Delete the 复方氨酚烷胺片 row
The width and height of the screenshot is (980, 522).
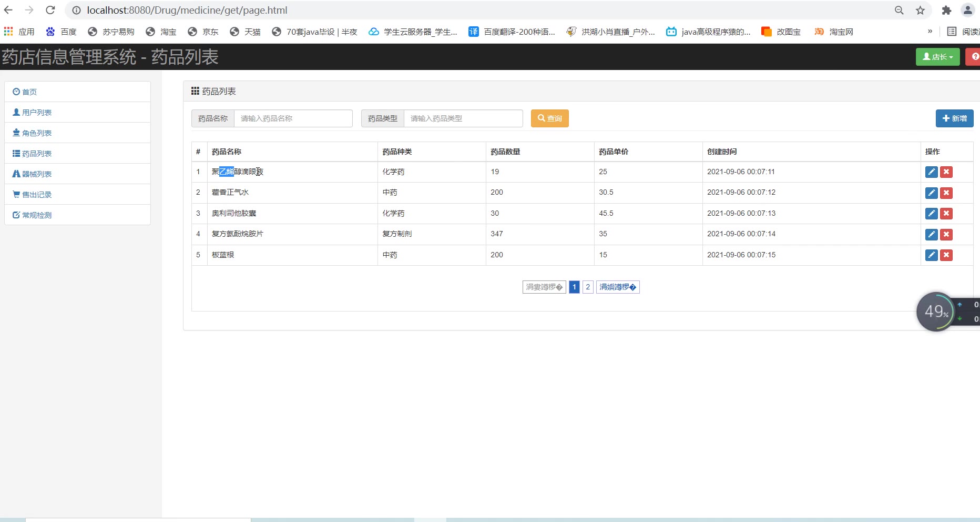[x=946, y=235]
